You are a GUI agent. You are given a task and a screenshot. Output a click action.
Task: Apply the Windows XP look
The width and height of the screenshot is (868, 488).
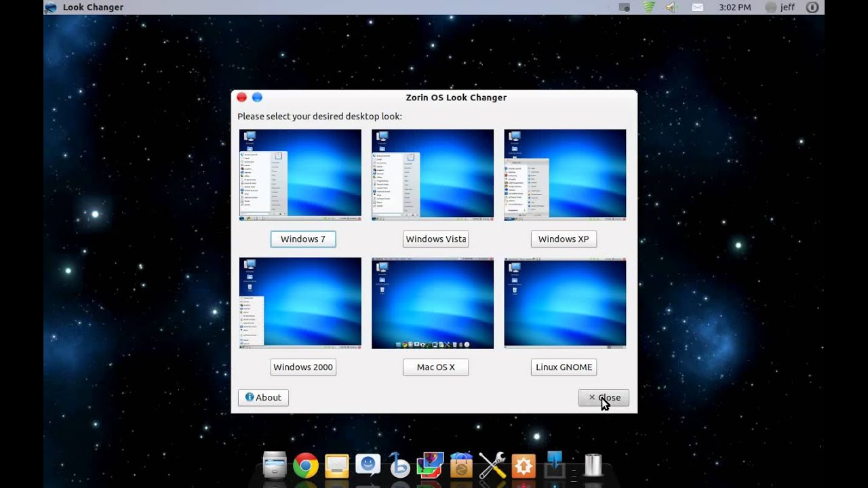click(x=564, y=239)
